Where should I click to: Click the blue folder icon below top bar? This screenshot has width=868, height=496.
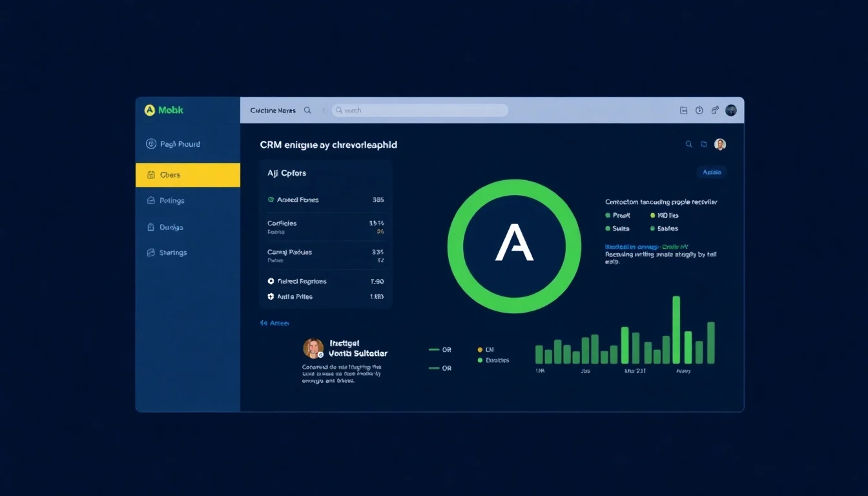pyautogui.click(x=704, y=145)
